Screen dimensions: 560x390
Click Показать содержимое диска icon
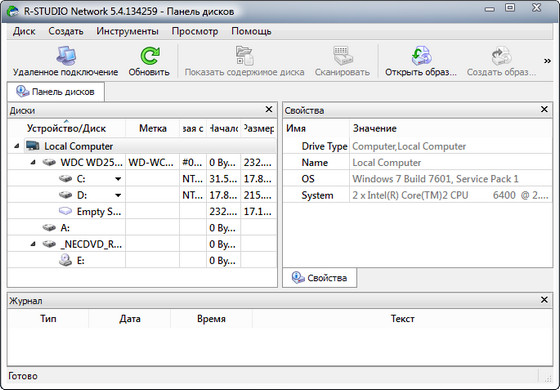pos(245,56)
